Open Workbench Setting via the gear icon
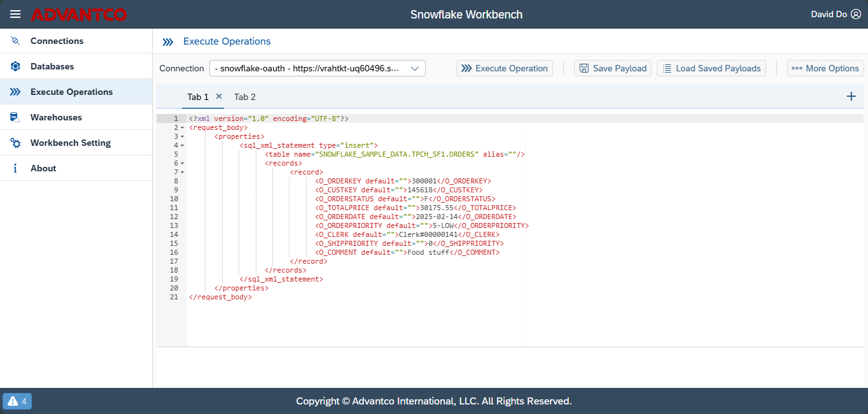The width and height of the screenshot is (868, 414). click(15, 142)
